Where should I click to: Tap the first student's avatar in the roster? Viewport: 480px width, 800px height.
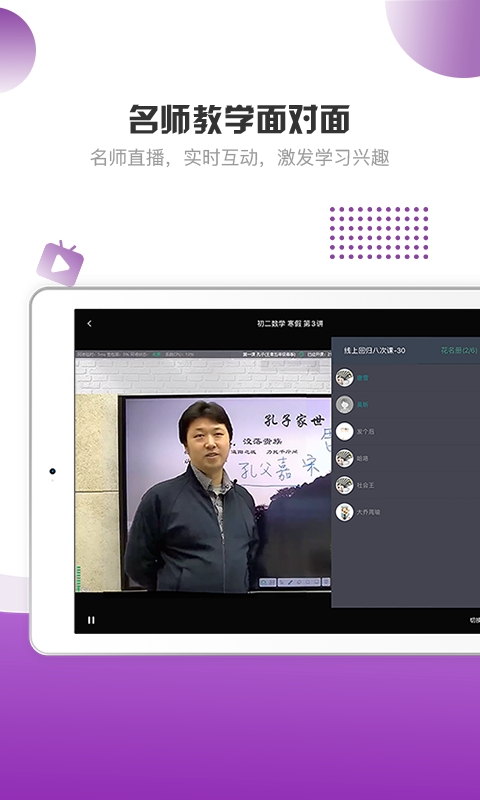point(345,378)
